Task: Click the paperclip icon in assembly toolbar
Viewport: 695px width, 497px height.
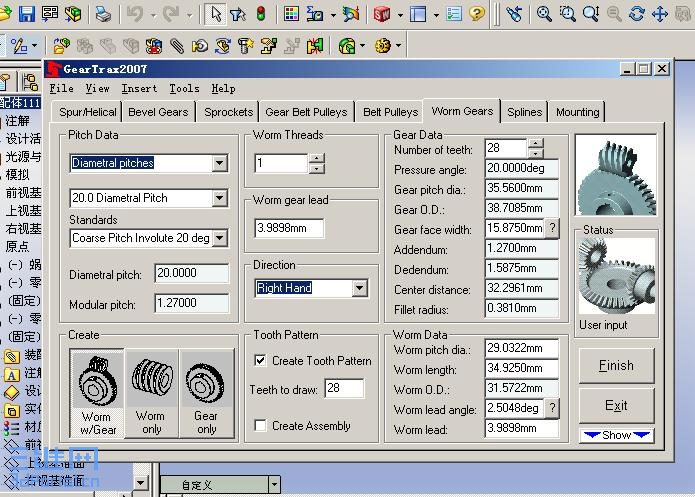Action: (176, 46)
